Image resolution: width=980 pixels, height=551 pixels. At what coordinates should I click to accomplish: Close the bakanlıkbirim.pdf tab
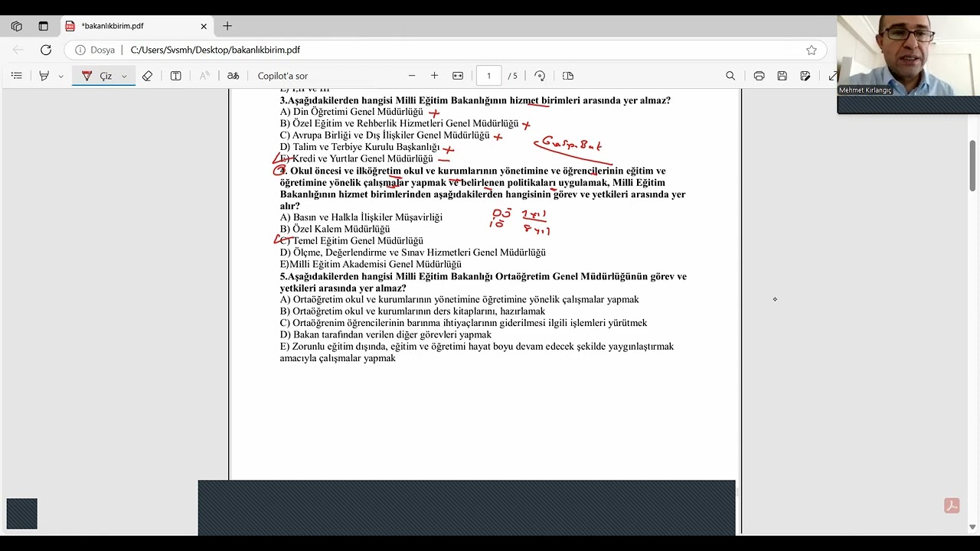point(204,26)
